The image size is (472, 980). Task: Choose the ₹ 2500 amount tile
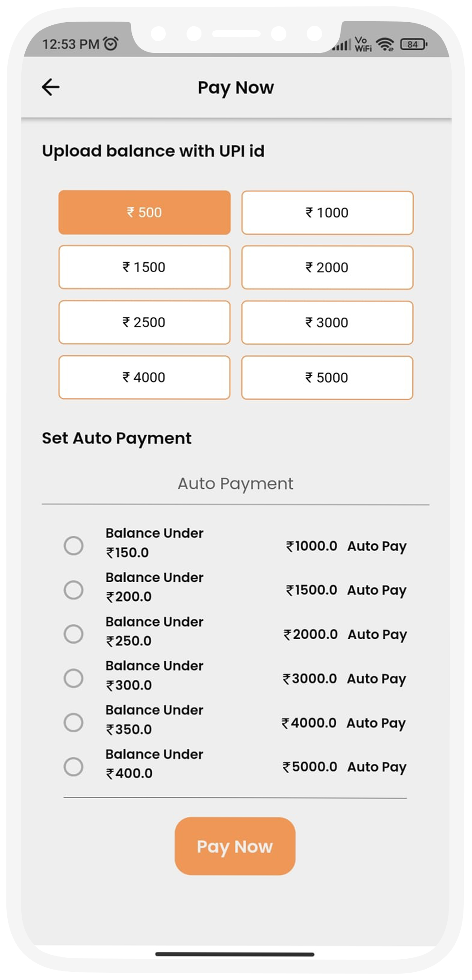click(x=145, y=322)
